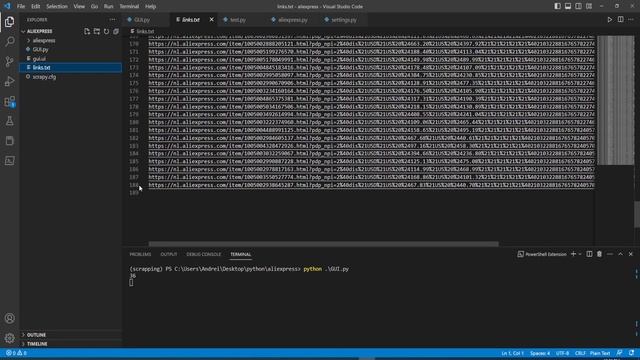Select gui.ui in the explorer tree

click(39, 58)
